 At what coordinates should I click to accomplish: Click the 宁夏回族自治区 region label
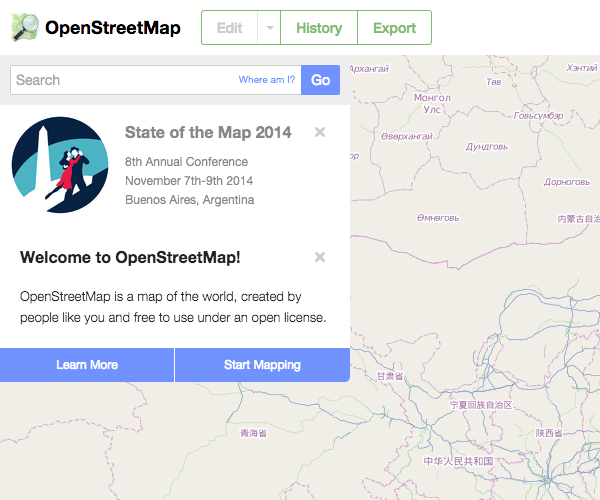point(481,405)
